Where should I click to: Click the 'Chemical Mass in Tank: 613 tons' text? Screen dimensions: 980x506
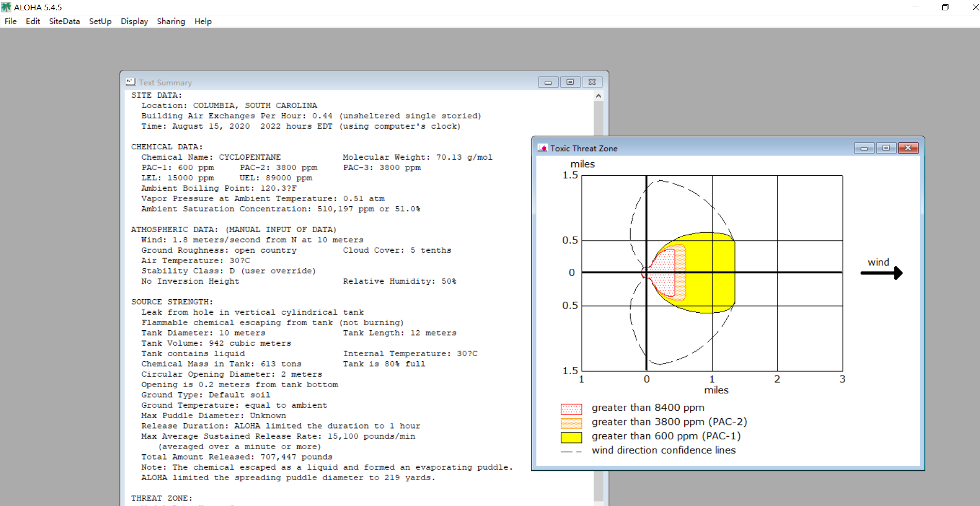[x=221, y=364]
